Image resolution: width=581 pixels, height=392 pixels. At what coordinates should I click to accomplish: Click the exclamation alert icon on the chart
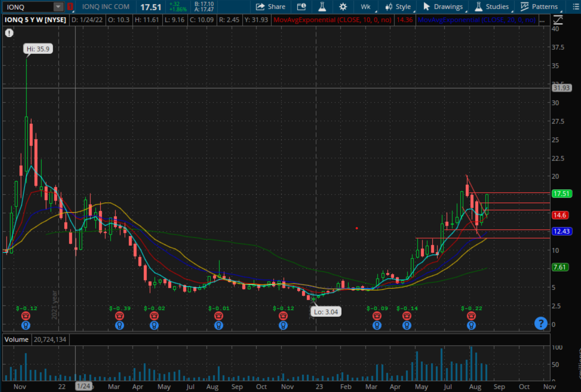pyautogui.click(x=9, y=33)
